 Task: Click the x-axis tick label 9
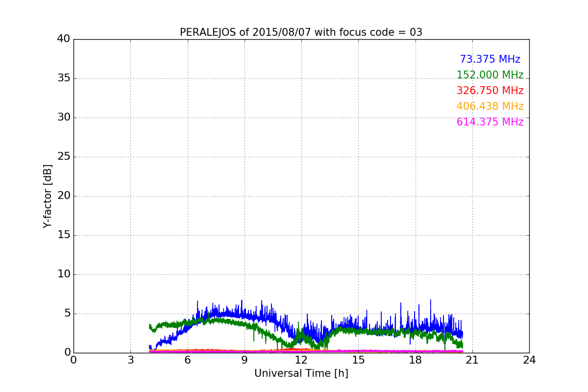click(x=245, y=360)
